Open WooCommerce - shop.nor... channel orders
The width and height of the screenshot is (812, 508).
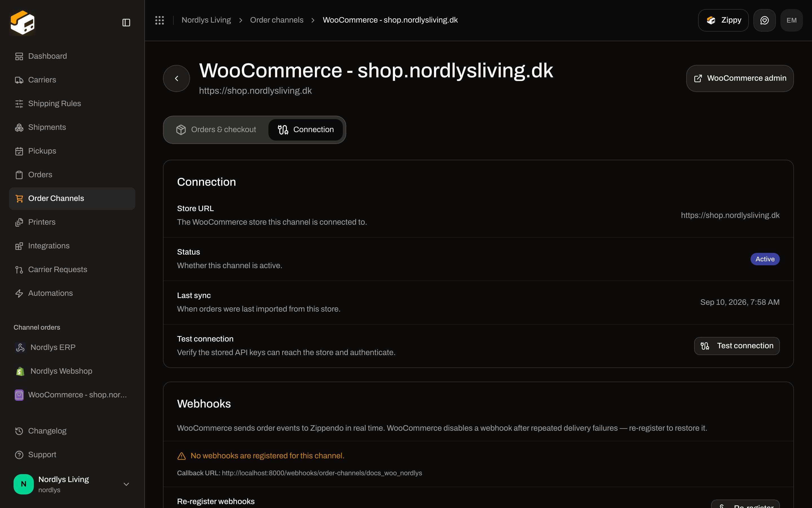(72, 395)
